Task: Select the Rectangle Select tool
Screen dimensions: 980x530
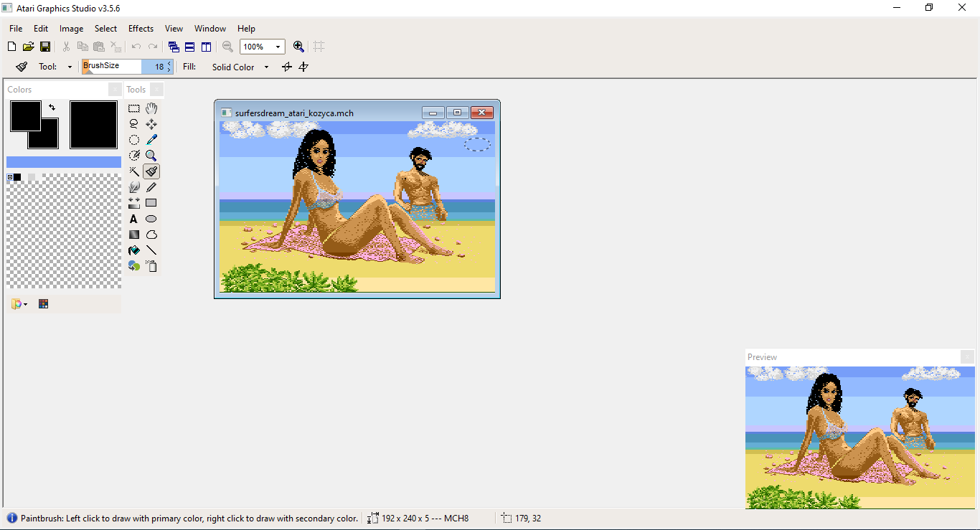Action: 134,108
